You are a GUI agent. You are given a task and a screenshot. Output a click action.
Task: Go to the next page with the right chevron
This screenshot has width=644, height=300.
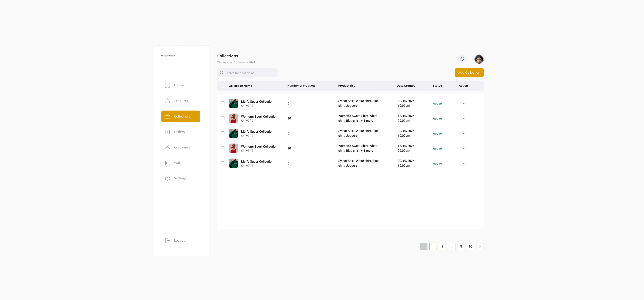(480, 246)
